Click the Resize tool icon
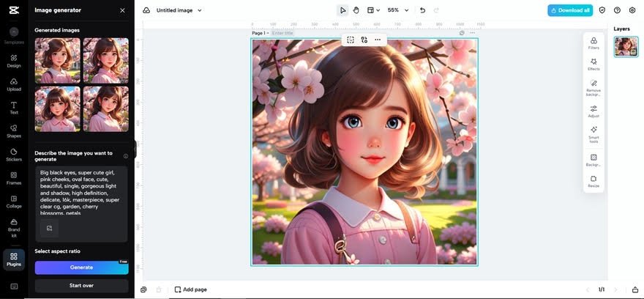The image size is (644, 299). [594, 180]
